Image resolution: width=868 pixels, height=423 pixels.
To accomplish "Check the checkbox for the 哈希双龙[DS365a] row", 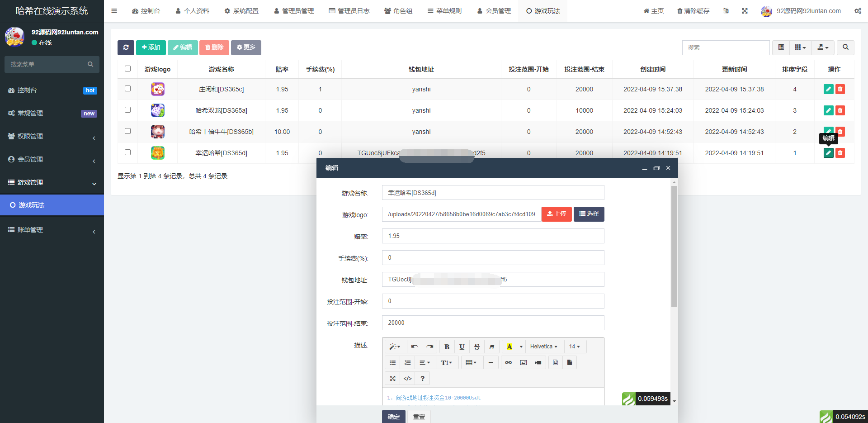I will point(127,110).
